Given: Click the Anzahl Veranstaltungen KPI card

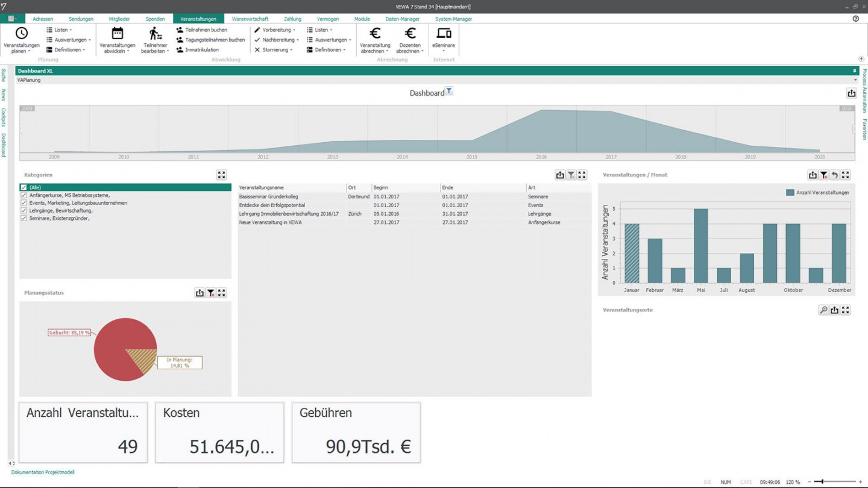Looking at the screenshot, I should 83,433.
